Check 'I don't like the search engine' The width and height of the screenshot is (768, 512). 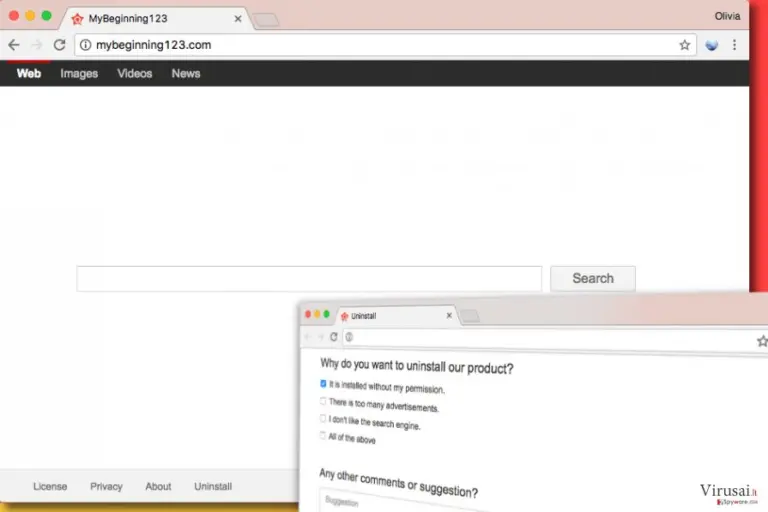323,418
